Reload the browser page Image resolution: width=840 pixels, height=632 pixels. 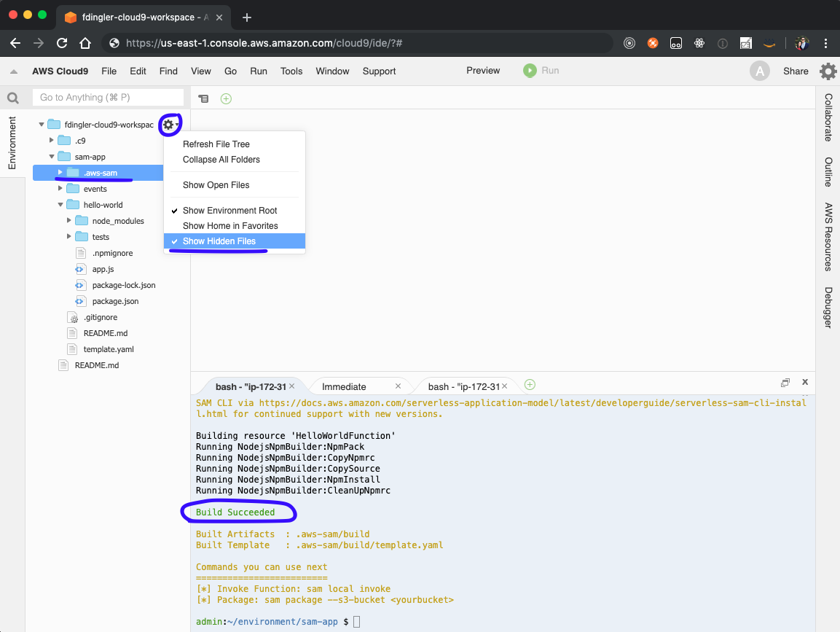pyautogui.click(x=62, y=44)
